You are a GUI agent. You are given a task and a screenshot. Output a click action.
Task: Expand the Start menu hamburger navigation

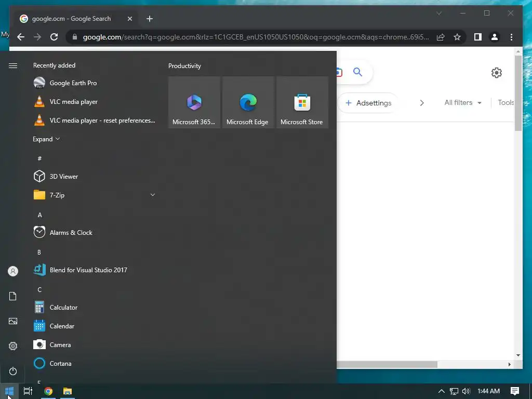[x=13, y=66]
